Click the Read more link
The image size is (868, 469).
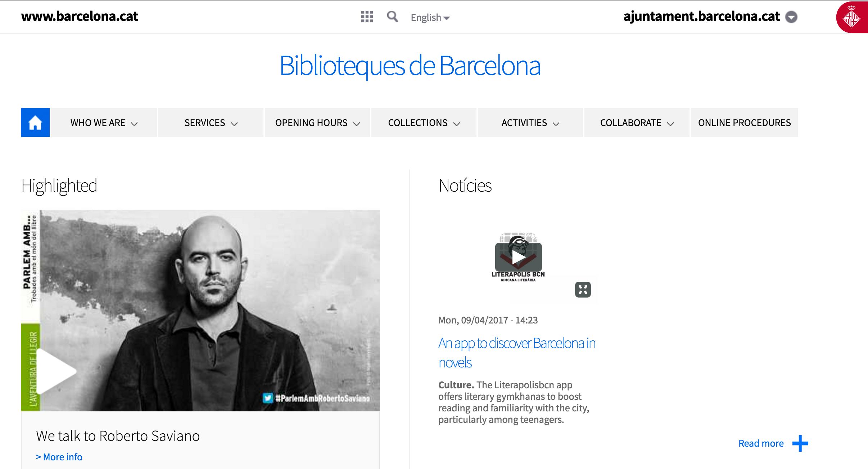click(761, 443)
